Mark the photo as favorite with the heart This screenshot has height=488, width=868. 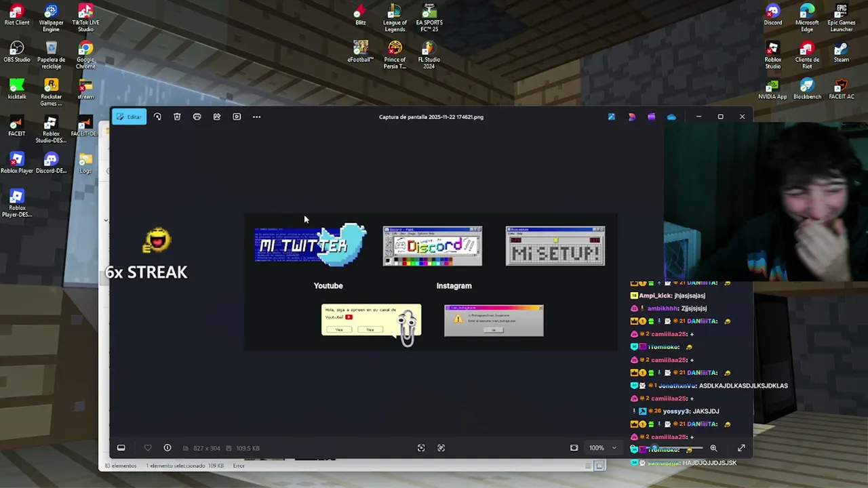coord(148,448)
